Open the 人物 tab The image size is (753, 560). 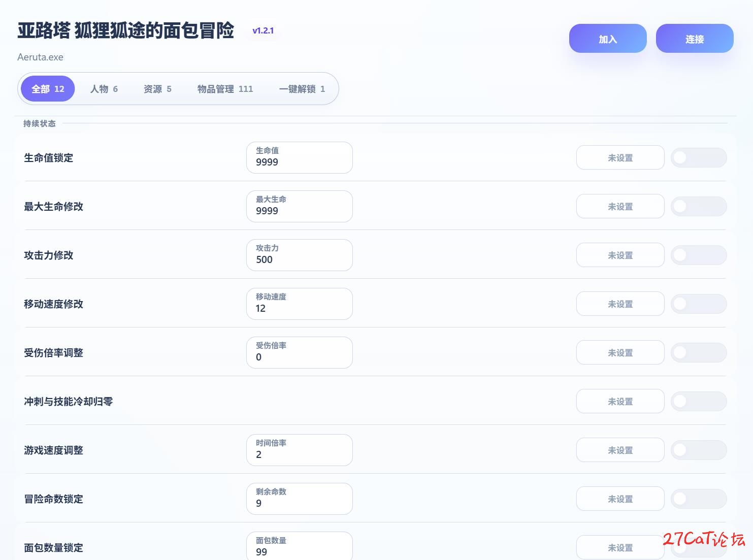104,89
